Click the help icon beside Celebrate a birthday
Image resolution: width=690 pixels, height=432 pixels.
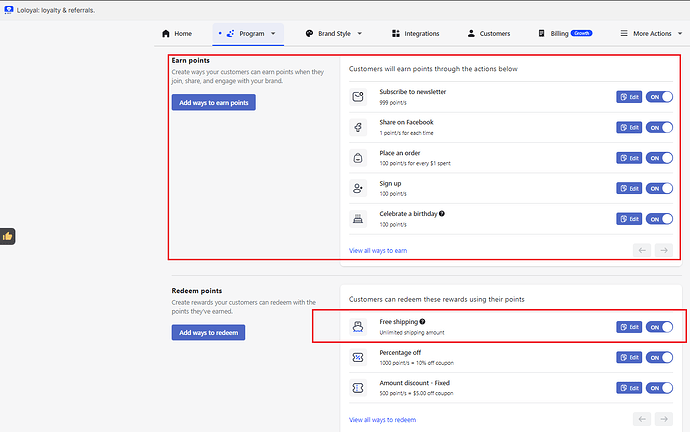[442, 214]
